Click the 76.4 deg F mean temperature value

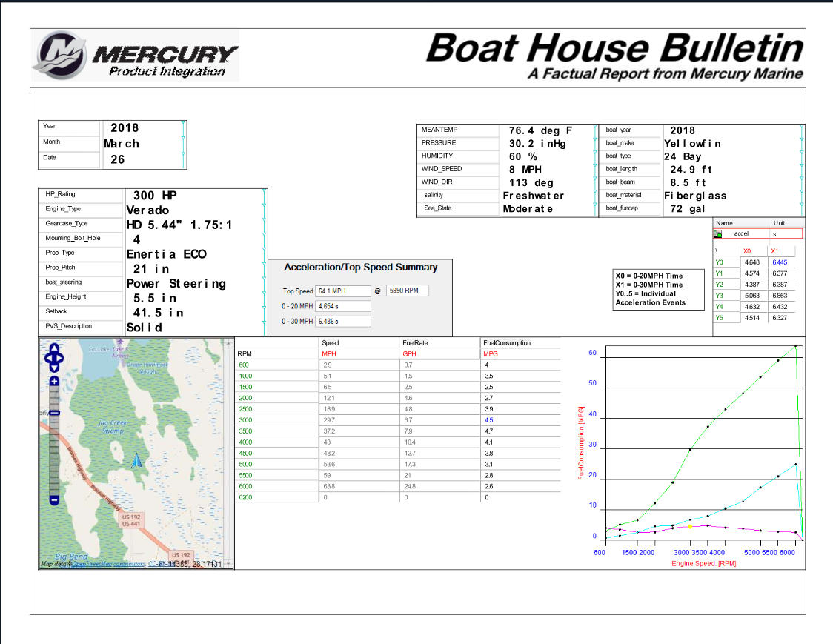[540, 130]
